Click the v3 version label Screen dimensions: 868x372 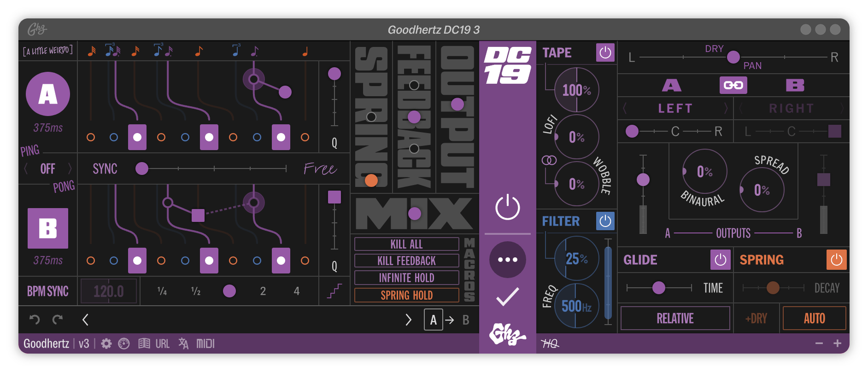point(84,343)
